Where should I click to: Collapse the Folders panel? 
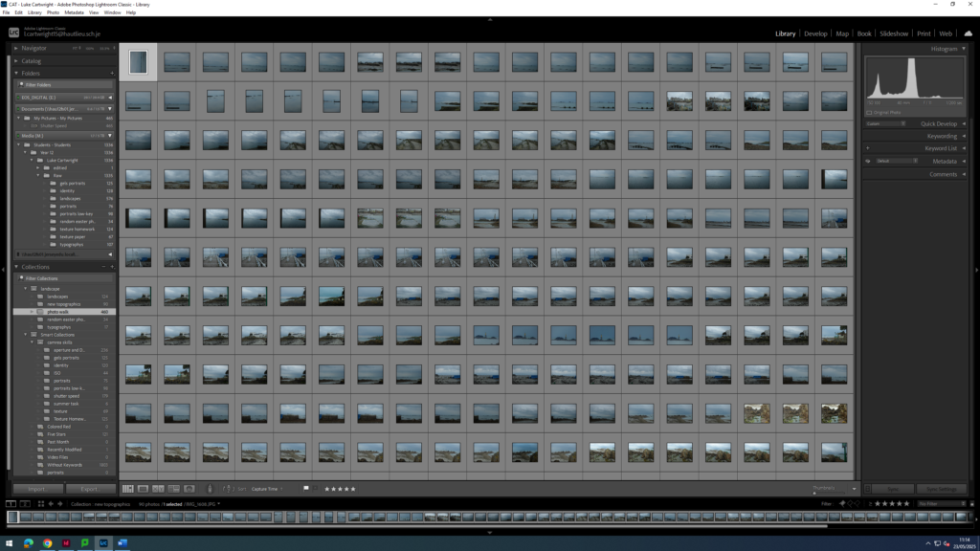click(x=16, y=73)
